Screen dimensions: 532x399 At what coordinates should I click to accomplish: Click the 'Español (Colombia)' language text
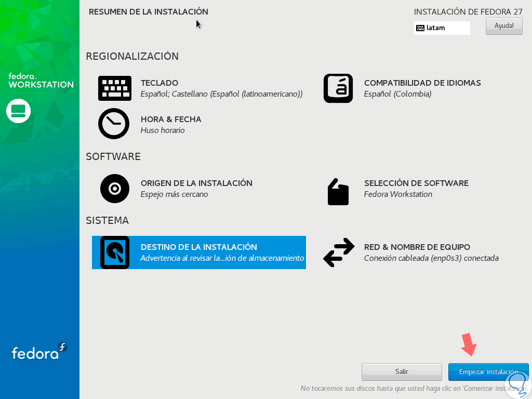click(397, 94)
